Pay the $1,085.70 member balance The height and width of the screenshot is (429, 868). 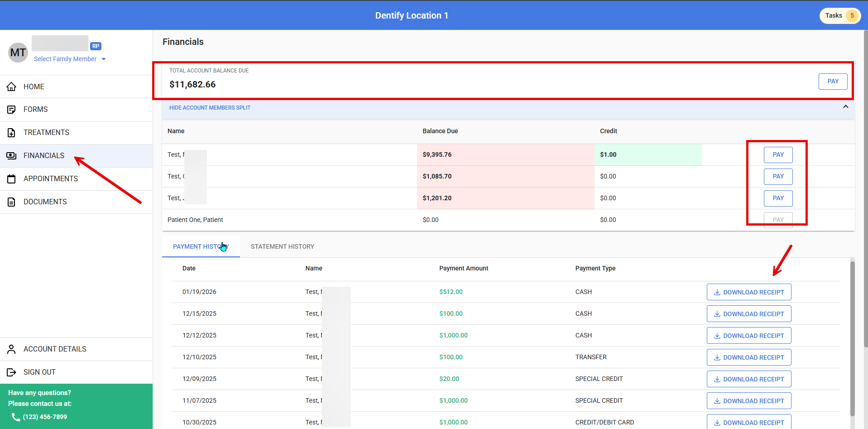pos(778,176)
